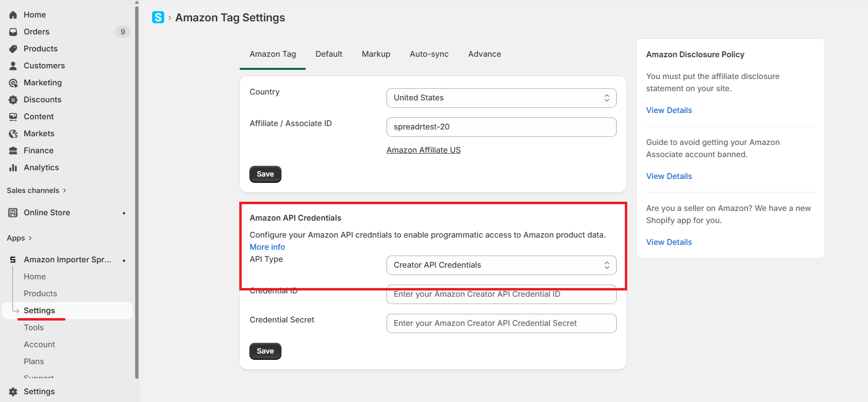
Task: Click the Products tag icon
Action: click(x=13, y=49)
